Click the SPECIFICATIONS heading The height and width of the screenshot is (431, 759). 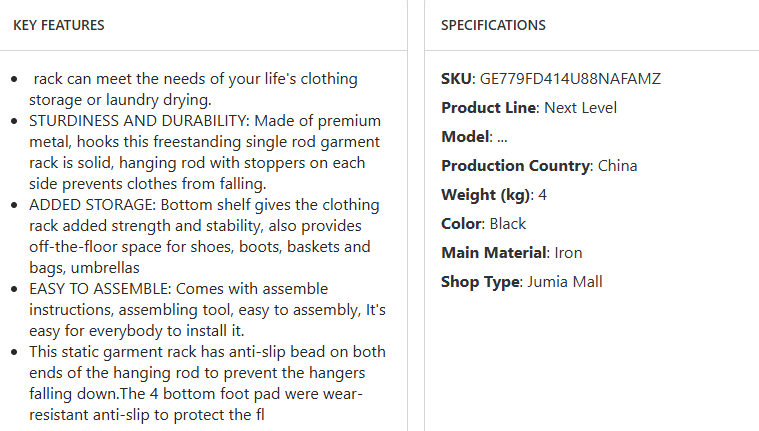tap(493, 25)
